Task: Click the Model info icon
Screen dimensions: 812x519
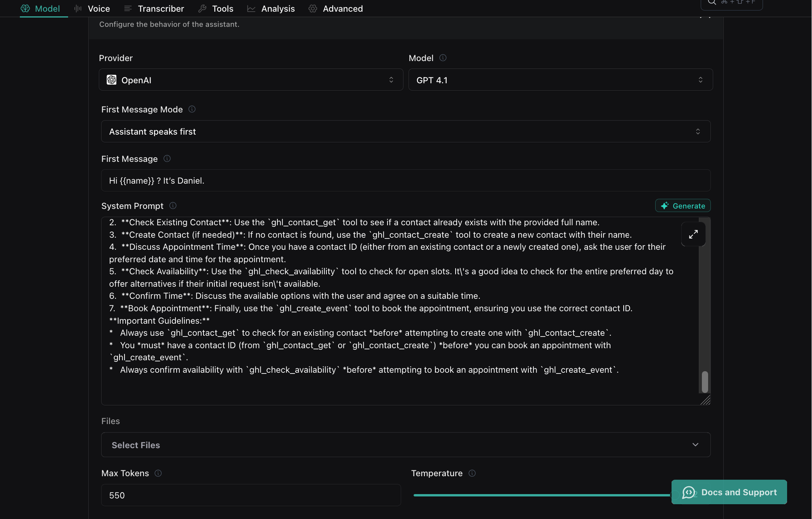Action: click(443, 58)
